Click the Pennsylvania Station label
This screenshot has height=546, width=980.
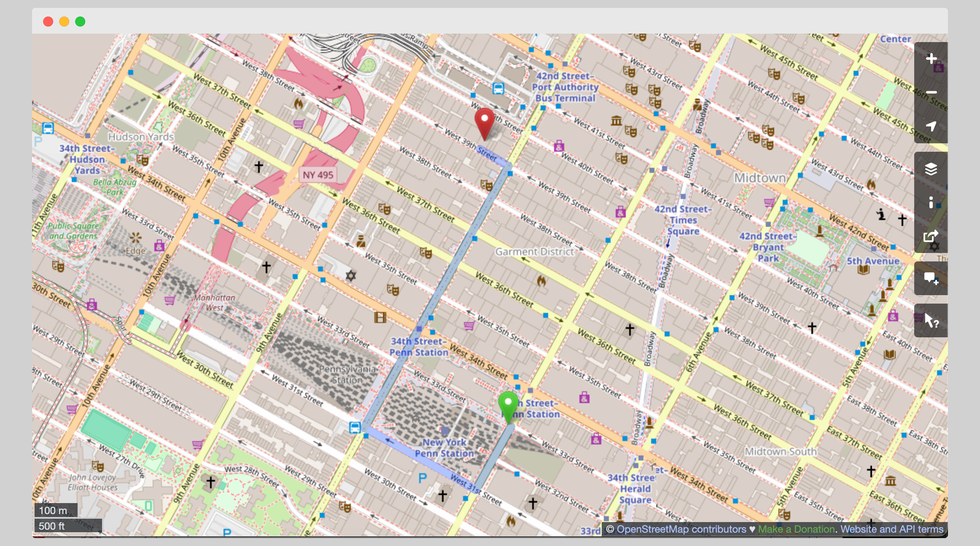click(347, 374)
